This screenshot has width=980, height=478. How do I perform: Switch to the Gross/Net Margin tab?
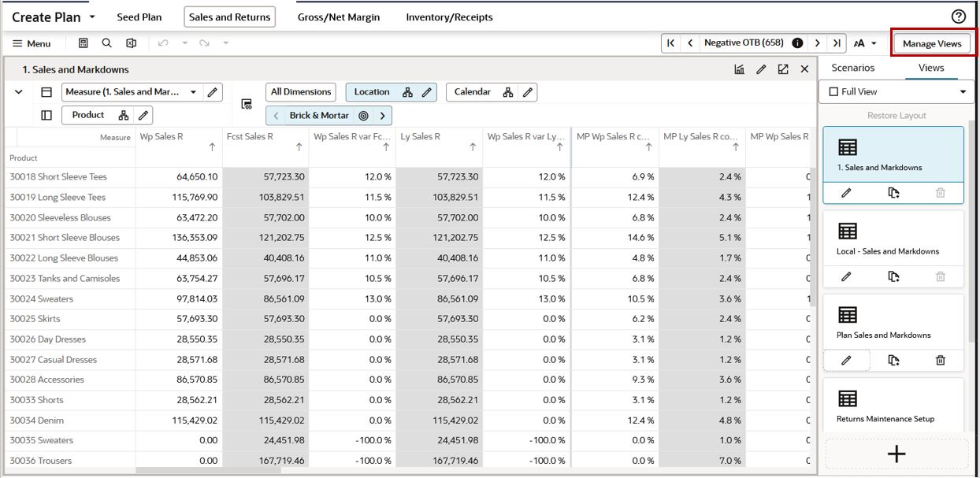click(339, 17)
